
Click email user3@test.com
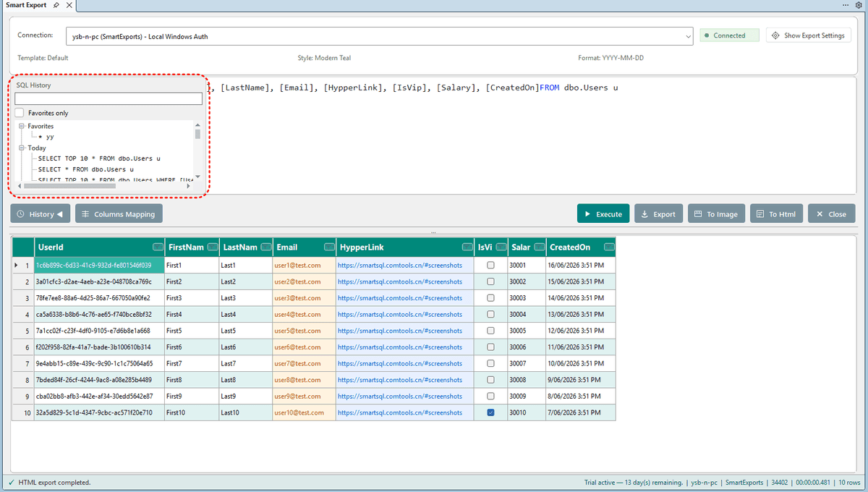pyautogui.click(x=297, y=298)
